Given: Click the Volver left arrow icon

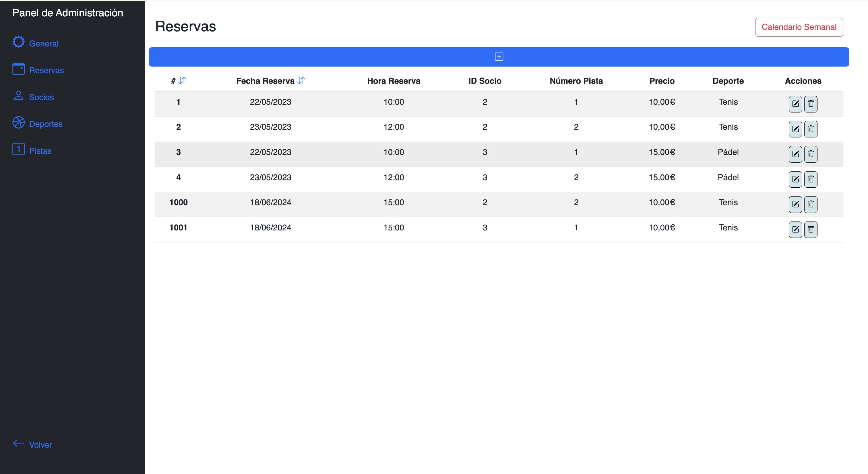Looking at the screenshot, I should pos(19,443).
